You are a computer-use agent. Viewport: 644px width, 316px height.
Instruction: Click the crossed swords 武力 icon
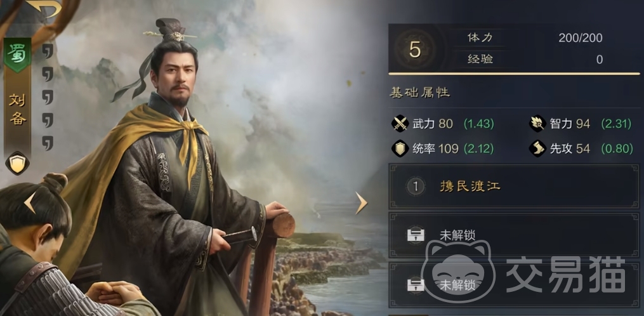tap(400, 124)
